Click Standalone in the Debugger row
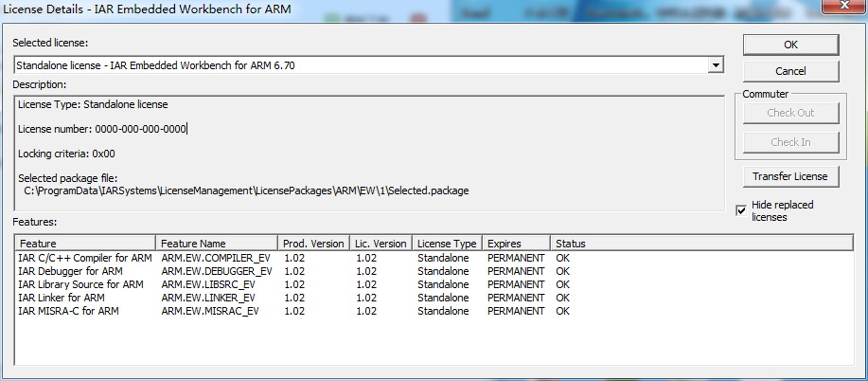Image resolution: width=868 pixels, height=381 pixels. 443,271
